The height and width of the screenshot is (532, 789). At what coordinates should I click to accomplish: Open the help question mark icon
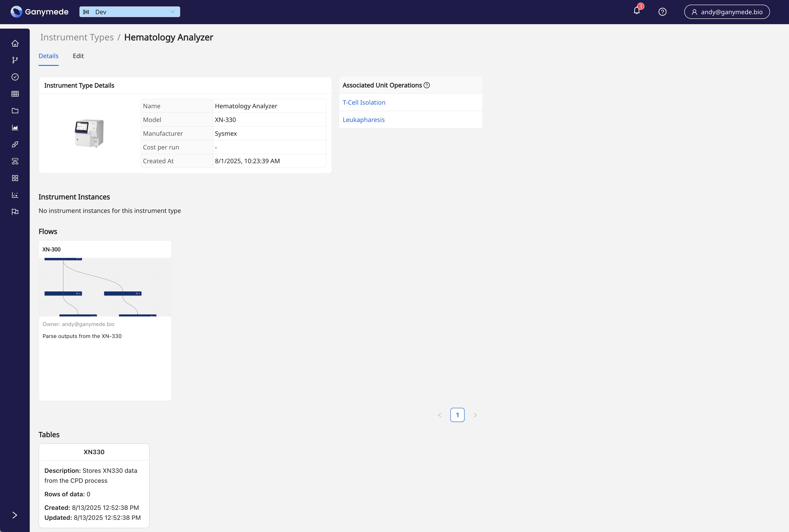coord(662,12)
